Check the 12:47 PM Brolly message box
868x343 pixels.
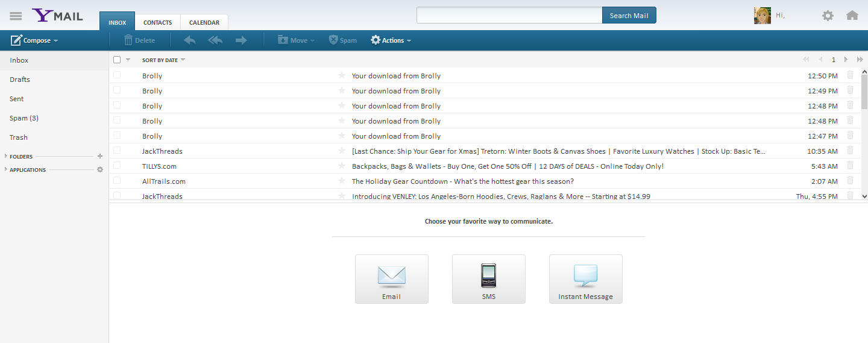[117, 135]
